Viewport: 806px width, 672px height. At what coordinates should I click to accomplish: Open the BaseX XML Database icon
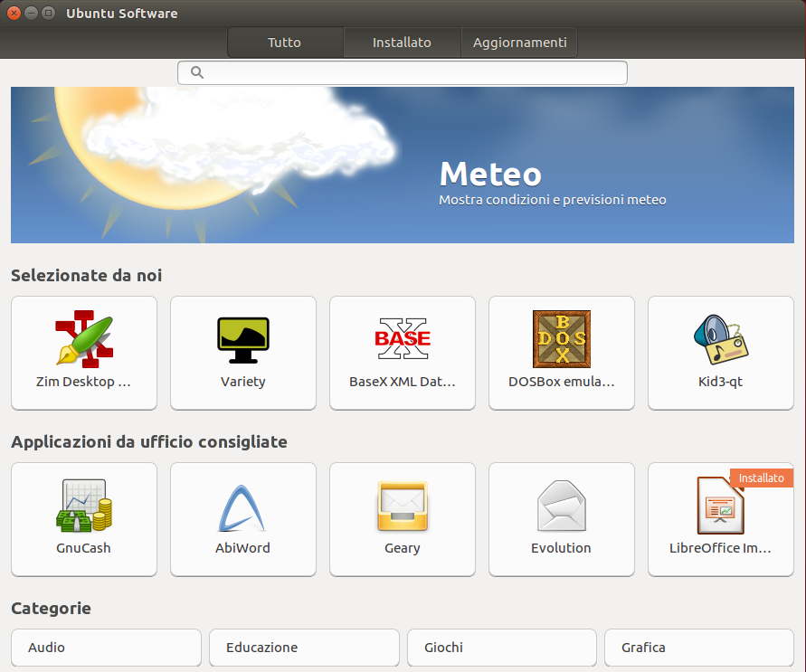[403, 339]
